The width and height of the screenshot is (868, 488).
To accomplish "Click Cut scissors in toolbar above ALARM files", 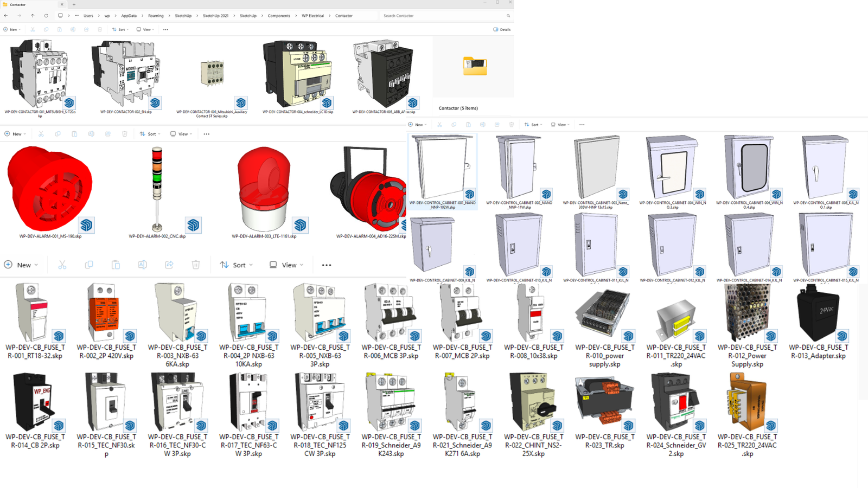I will tap(41, 134).
